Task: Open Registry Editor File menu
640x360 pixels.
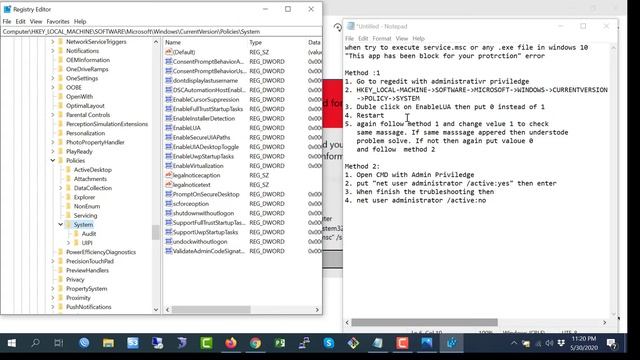Action: tap(7, 21)
